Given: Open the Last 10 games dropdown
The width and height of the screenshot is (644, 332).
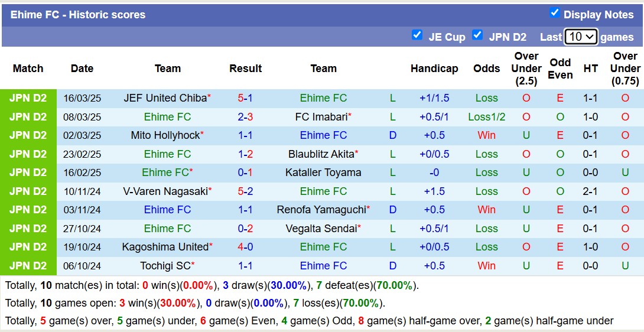Looking at the screenshot, I should [x=581, y=37].
